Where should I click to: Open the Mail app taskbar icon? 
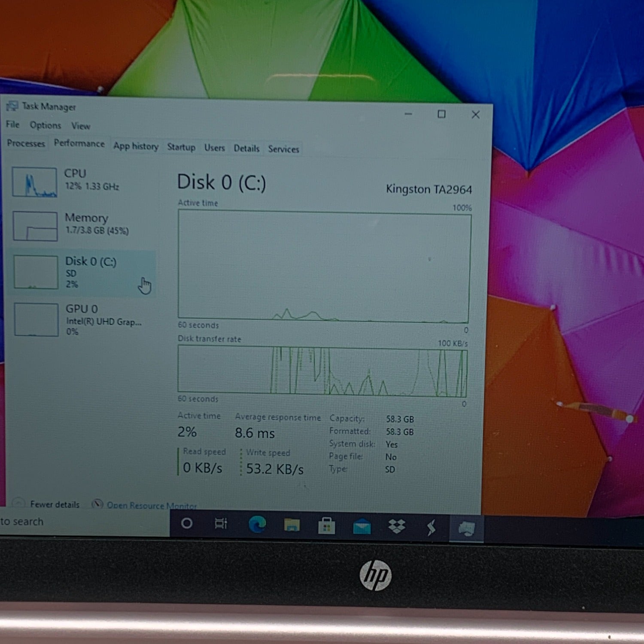coord(361,526)
